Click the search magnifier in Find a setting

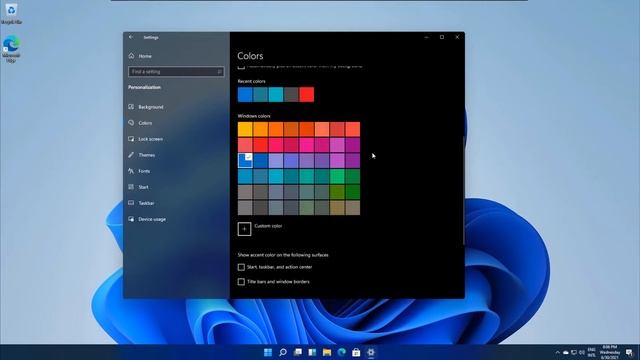coord(220,72)
